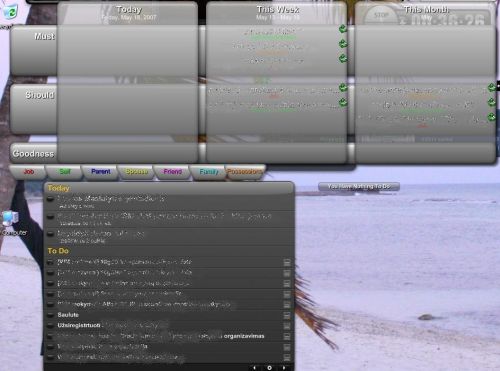Toggle the bullet beside the Uzsiregistrtuoti task
Screen dimensions: 500x371
[x=50, y=325]
